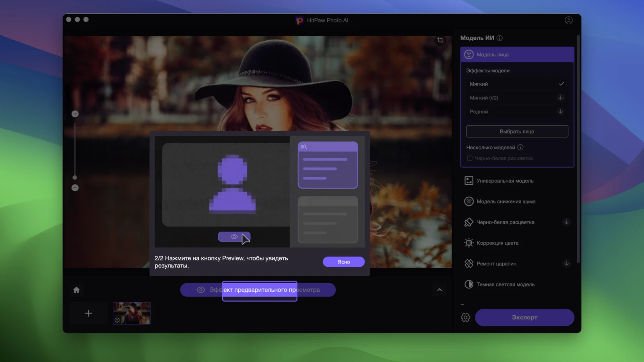644x362 pixels.
Task: Download the Мягкий (V2) effect
Action: click(x=560, y=98)
